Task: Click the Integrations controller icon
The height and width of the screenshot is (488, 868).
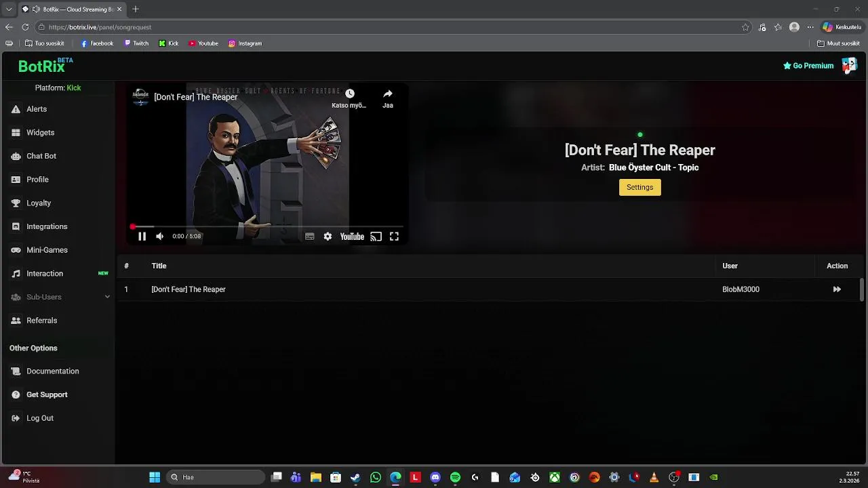Action: 16,226
